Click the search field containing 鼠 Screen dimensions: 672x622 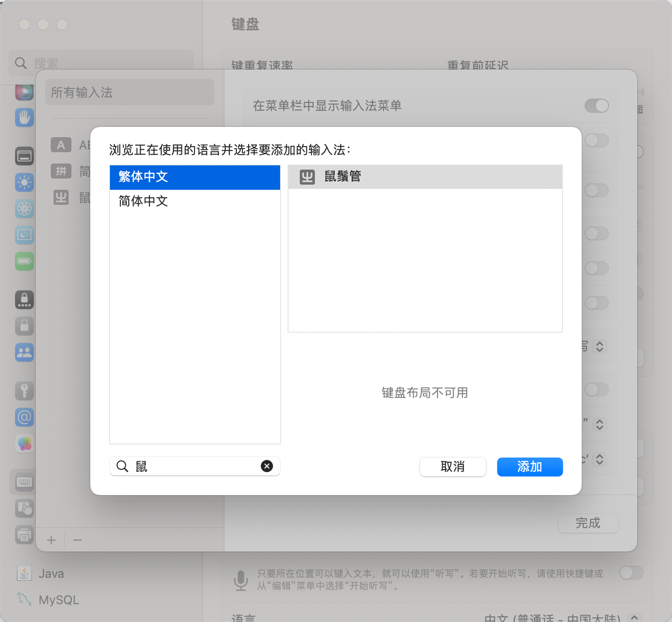click(x=195, y=466)
